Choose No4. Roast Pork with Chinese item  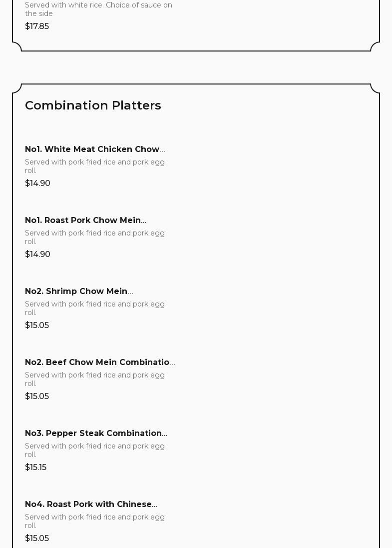click(x=91, y=504)
